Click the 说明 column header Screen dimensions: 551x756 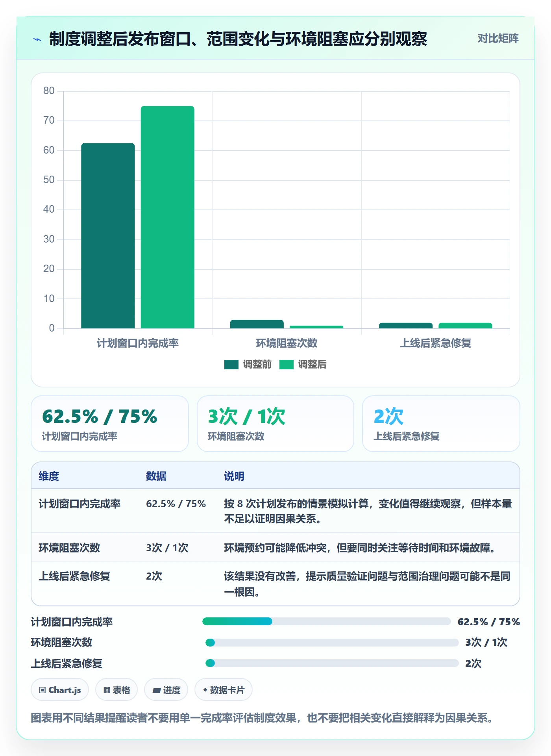234,476
